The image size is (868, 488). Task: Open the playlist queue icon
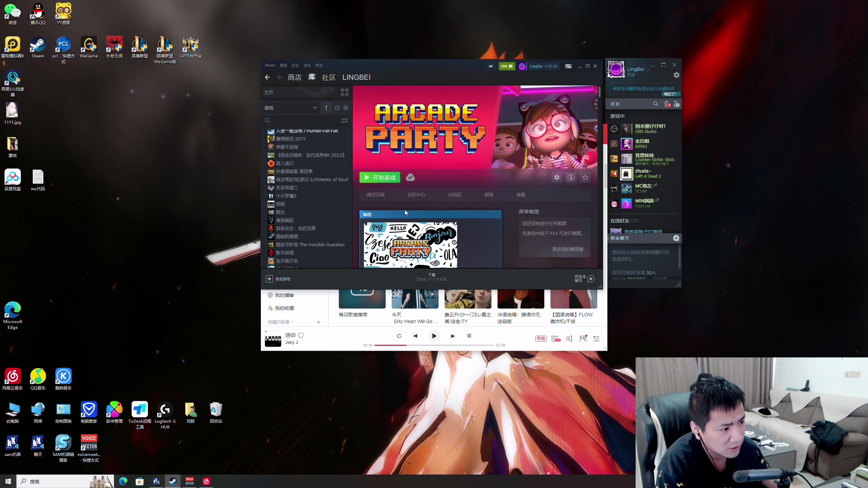(596, 338)
